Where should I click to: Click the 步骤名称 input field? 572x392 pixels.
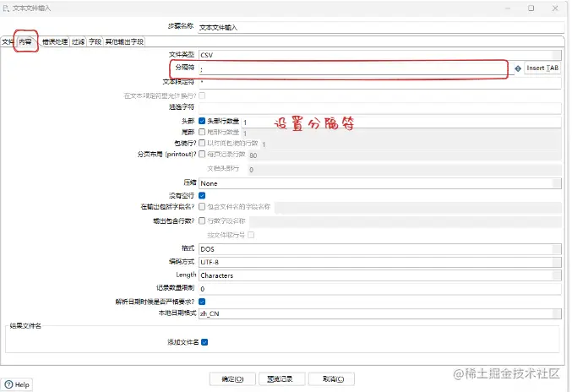click(x=381, y=27)
